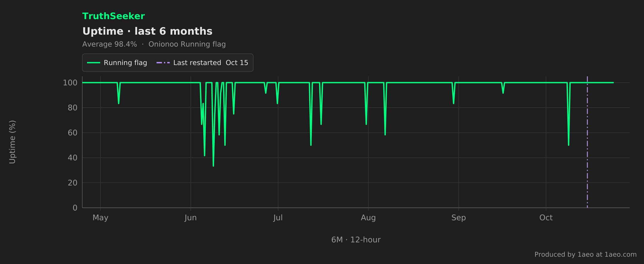Click the green Running flag legend line
This screenshot has width=644, height=264.
(x=94, y=63)
